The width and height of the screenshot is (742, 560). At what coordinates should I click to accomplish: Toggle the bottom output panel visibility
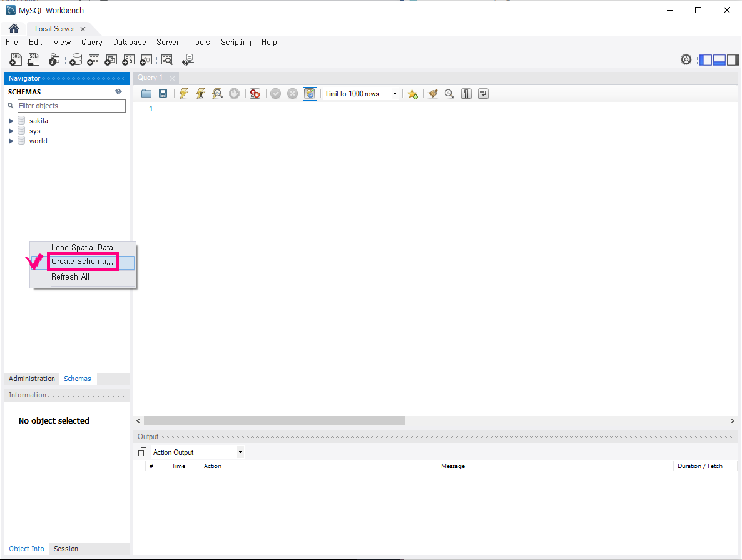point(719,59)
